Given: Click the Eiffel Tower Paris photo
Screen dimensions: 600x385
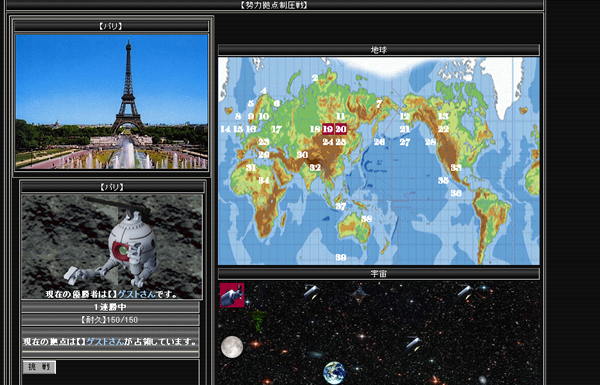Looking at the screenshot, I should click(111, 102).
